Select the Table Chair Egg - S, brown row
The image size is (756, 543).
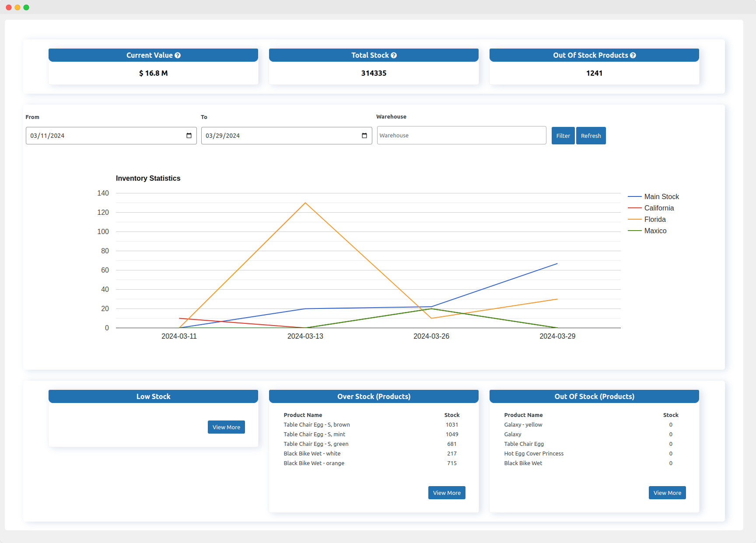316,424
